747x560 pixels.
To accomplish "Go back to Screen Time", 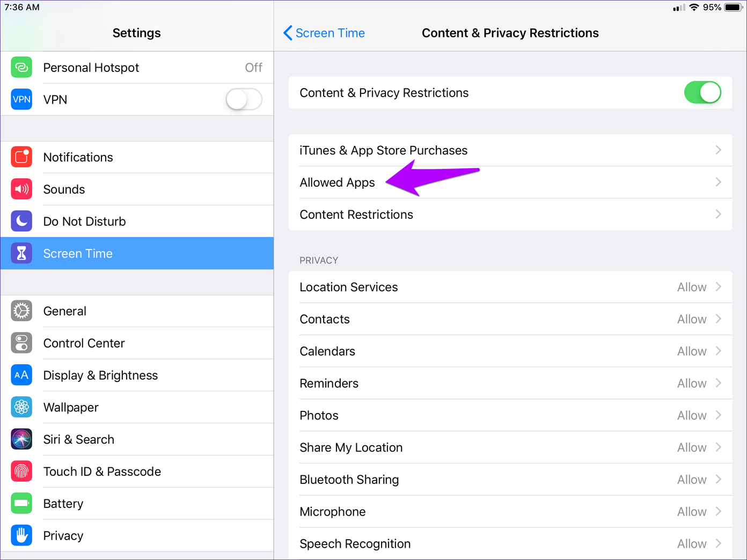I will [324, 33].
